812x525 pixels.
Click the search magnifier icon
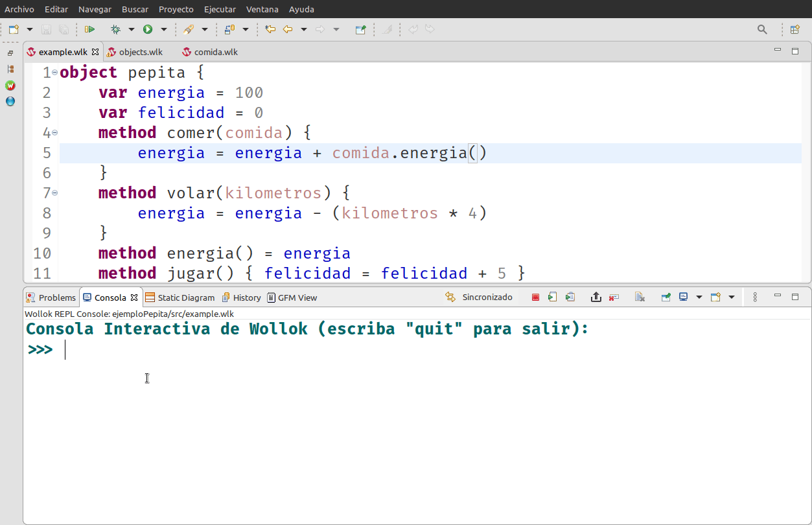[x=762, y=29]
